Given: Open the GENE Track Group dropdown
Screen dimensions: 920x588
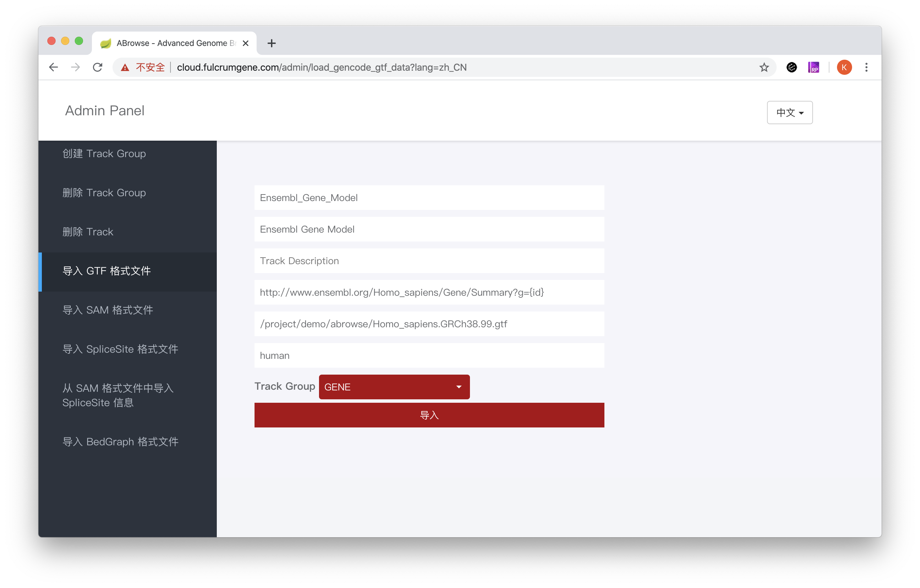Looking at the screenshot, I should point(394,387).
